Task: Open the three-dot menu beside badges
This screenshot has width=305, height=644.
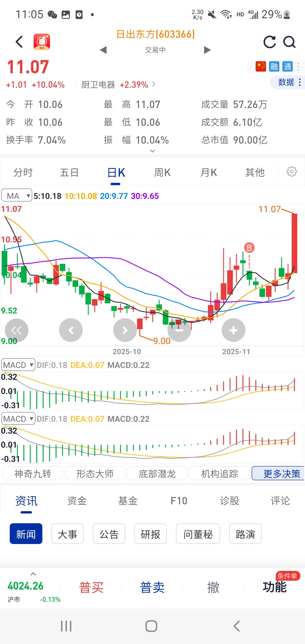Action: click(298, 67)
